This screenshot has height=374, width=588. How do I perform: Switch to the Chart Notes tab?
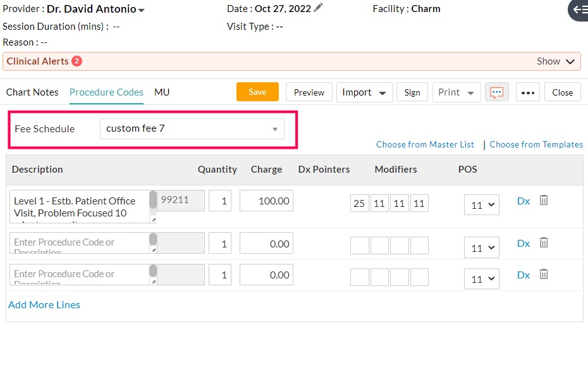[x=32, y=92]
